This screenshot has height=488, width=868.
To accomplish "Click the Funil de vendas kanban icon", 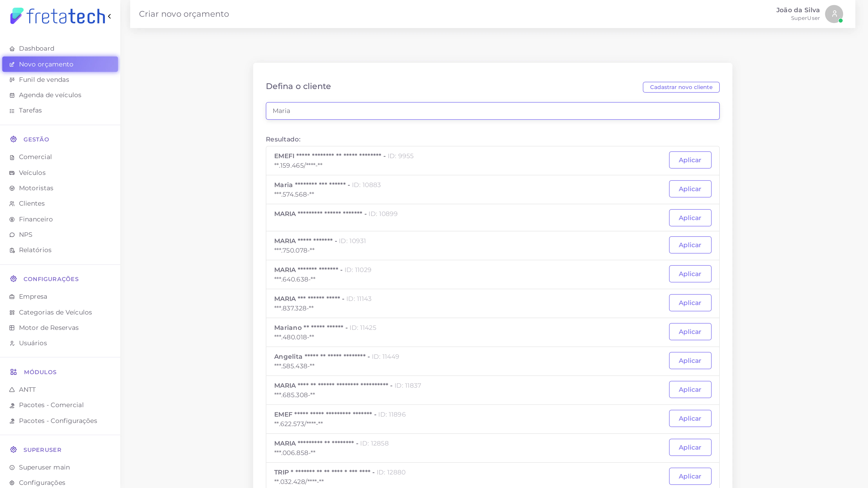I will click(12, 80).
